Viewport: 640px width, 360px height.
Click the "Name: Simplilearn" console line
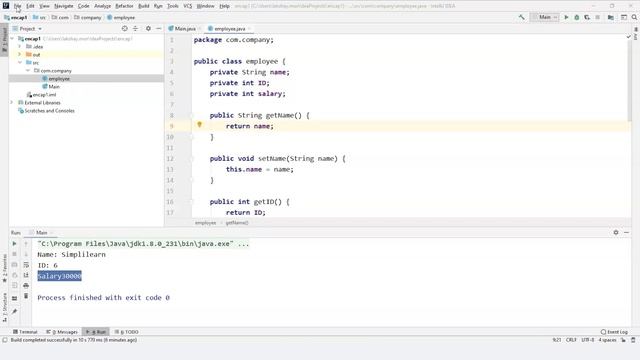click(71, 254)
